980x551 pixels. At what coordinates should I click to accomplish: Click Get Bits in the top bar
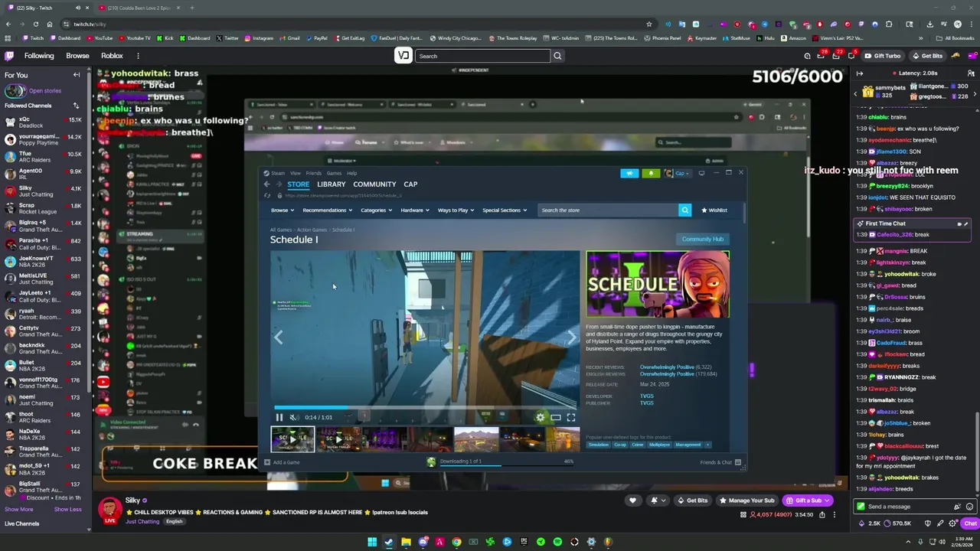pos(927,56)
